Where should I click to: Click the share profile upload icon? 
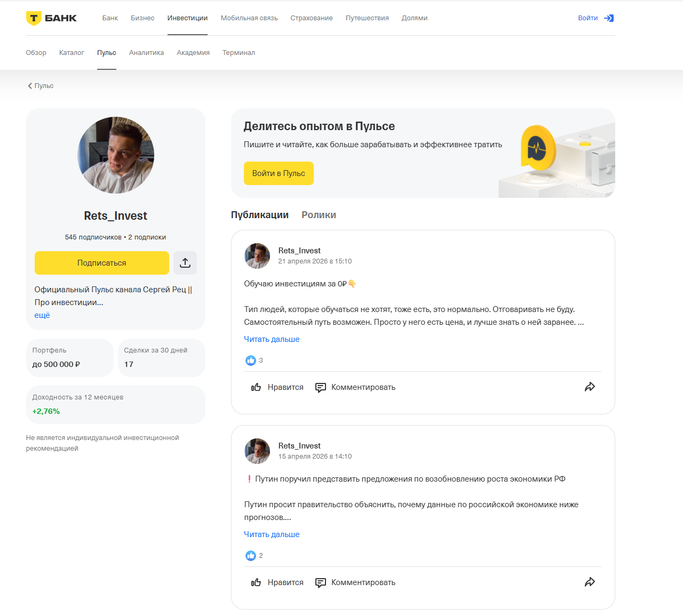pyautogui.click(x=185, y=263)
